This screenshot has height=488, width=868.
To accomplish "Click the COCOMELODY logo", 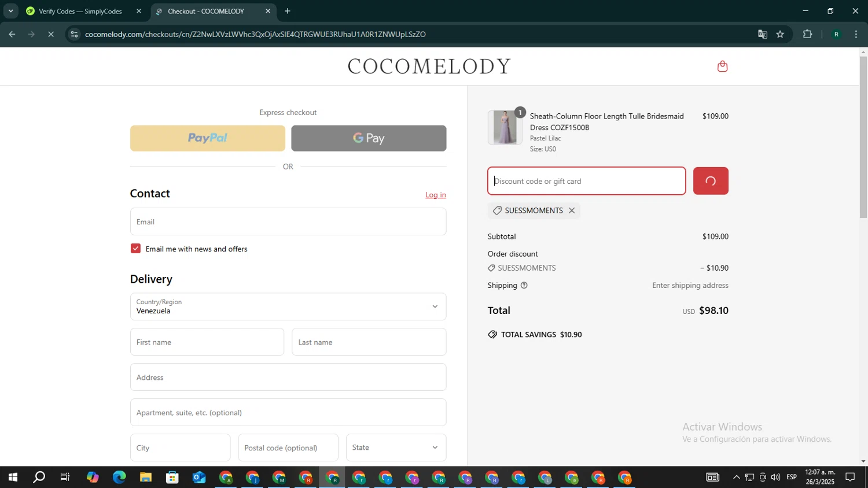I will tap(429, 66).
